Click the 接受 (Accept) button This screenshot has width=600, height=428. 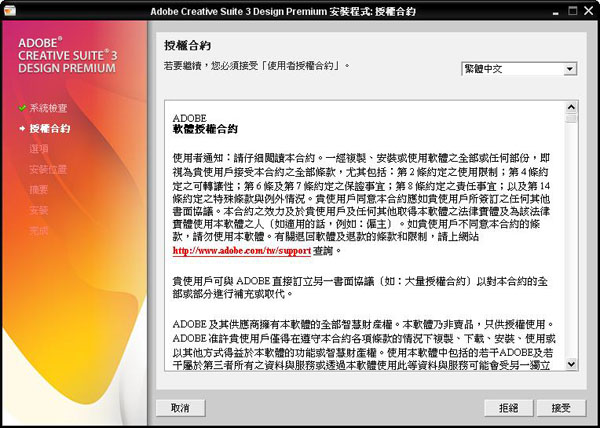561,408
